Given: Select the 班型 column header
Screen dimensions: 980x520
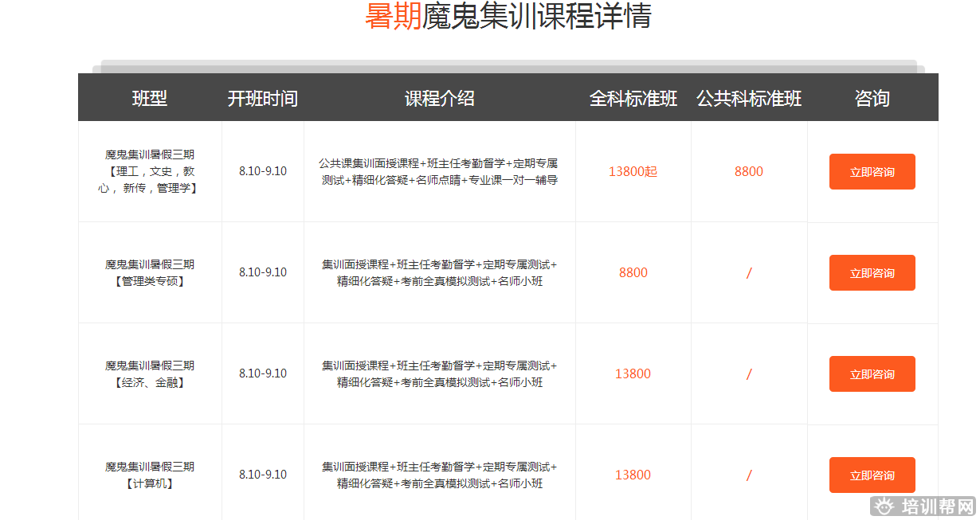Looking at the screenshot, I should 150,99.
